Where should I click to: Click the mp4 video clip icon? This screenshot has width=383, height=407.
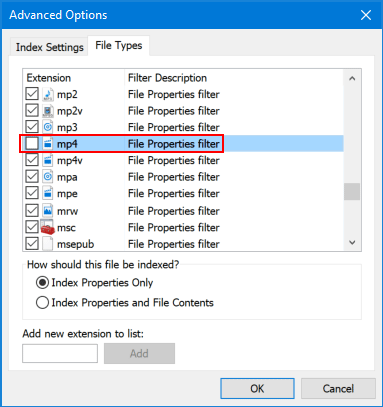point(48,144)
